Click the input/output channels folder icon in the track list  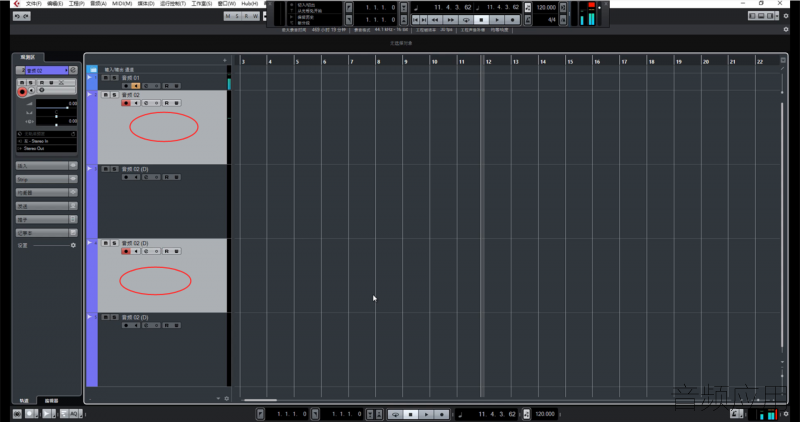point(93,69)
